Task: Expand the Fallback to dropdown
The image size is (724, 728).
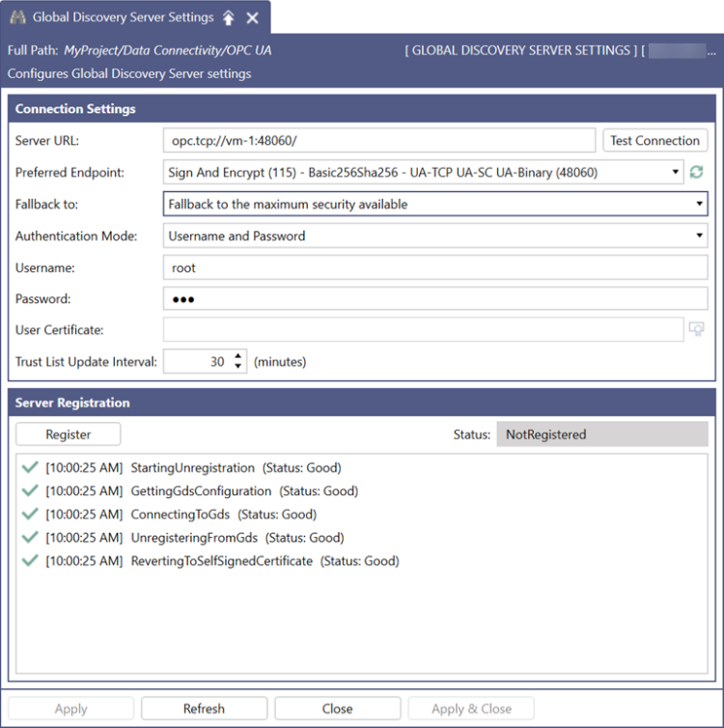Action: pos(699,205)
